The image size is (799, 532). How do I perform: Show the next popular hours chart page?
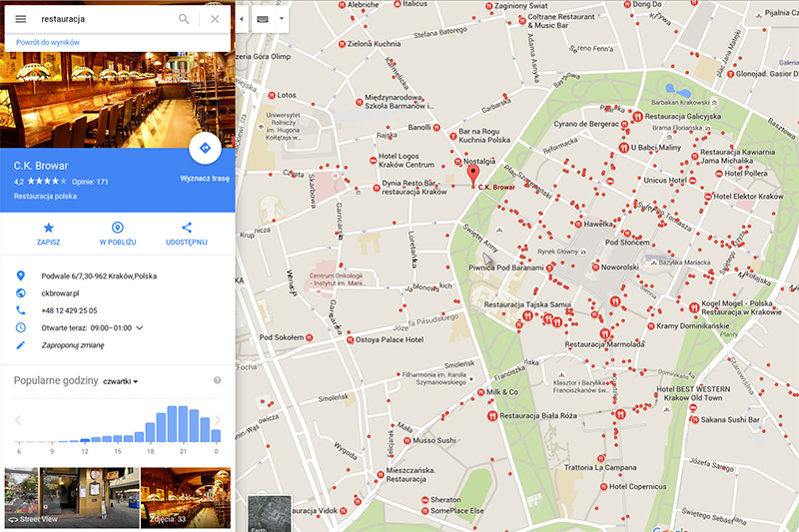pyautogui.click(x=218, y=420)
